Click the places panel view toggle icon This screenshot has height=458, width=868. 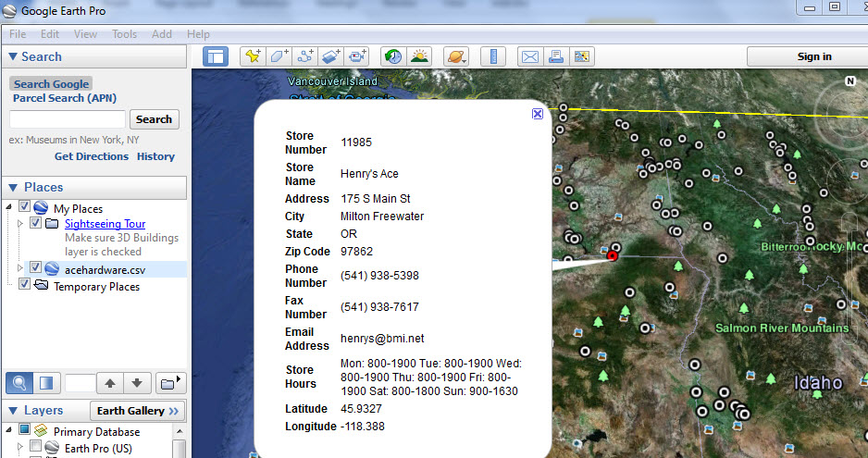click(x=46, y=383)
